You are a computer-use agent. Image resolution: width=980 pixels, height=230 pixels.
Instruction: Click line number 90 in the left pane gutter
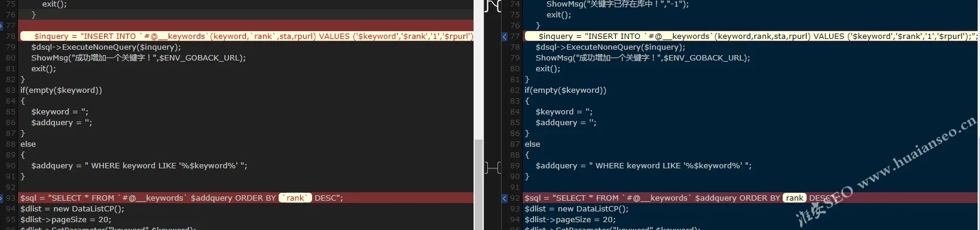click(11, 166)
